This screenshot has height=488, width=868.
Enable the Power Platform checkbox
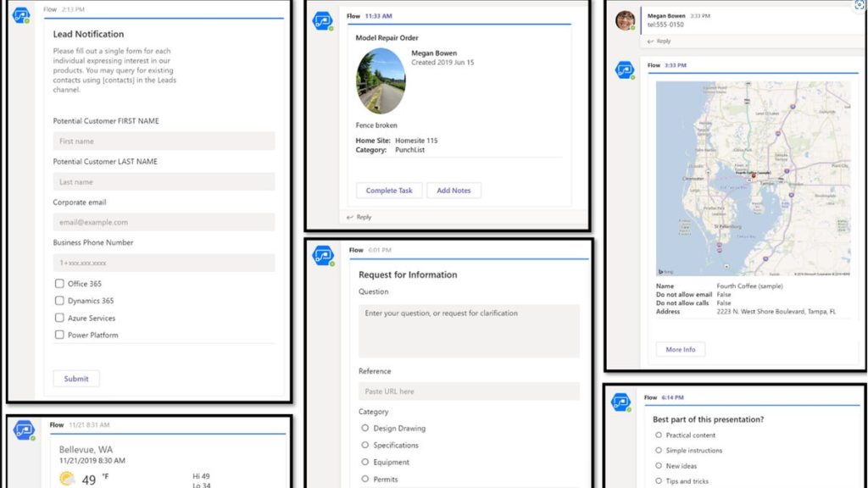[x=59, y=335]
